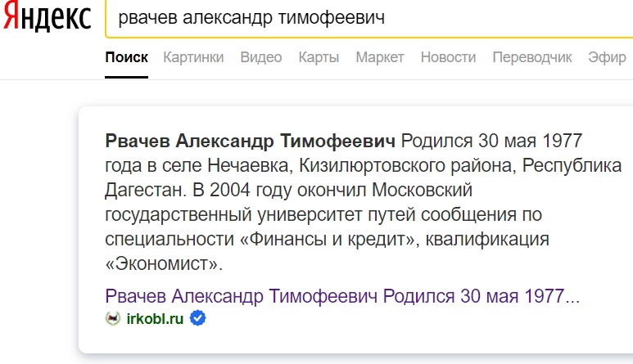Viewport: 633px width, 364px height.
Task: Open the purple result title link
Action: click(342, 295)
